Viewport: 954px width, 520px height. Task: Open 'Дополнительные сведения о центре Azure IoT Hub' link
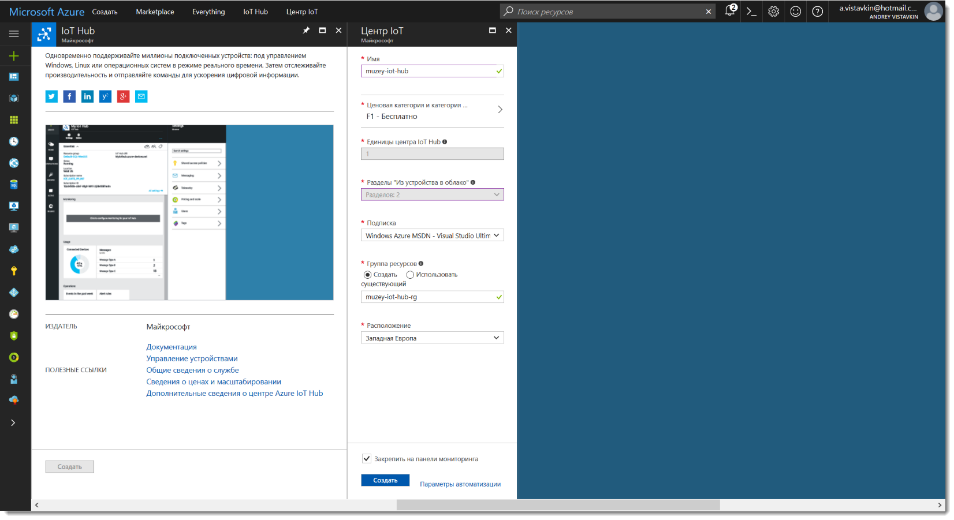[x=234, y=393]
